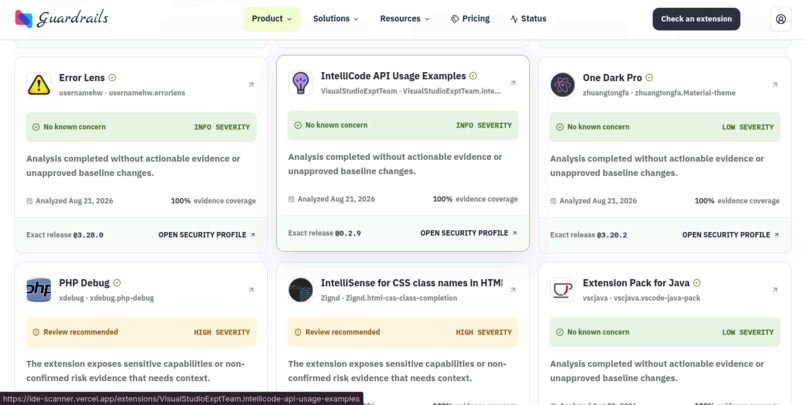Open One Dark Pro external link arrow
The image size is (806, 405).
tap(775, 85)
